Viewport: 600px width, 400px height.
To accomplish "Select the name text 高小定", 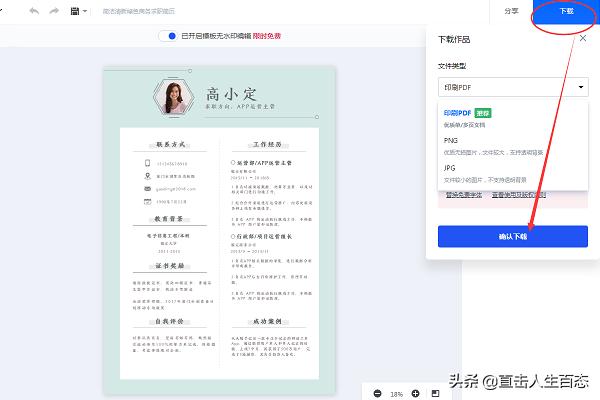I will pos(231,94).
